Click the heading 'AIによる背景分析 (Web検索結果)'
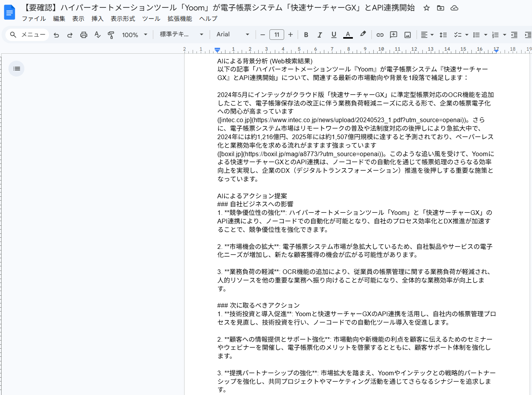 (x=265, y=61)
